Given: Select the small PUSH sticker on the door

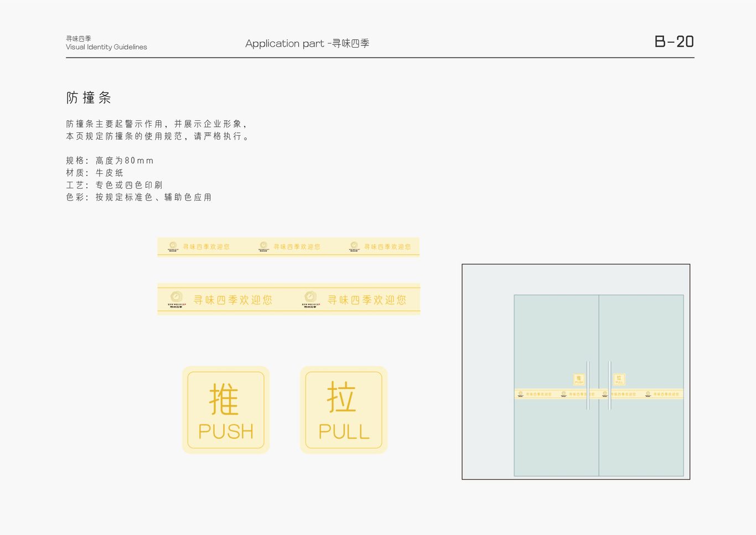Looking at the screenshot, I should click(x=579, y=379).
